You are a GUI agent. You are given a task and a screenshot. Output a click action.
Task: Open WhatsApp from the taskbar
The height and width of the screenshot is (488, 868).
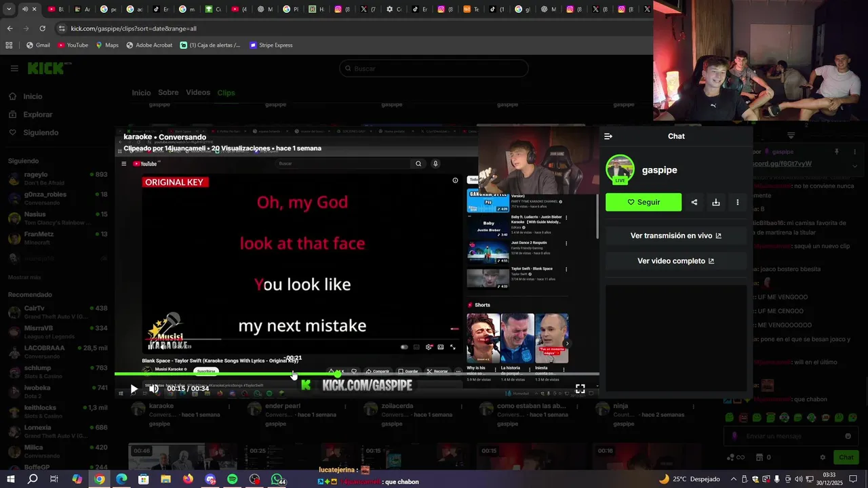click(x=277, y=479)
